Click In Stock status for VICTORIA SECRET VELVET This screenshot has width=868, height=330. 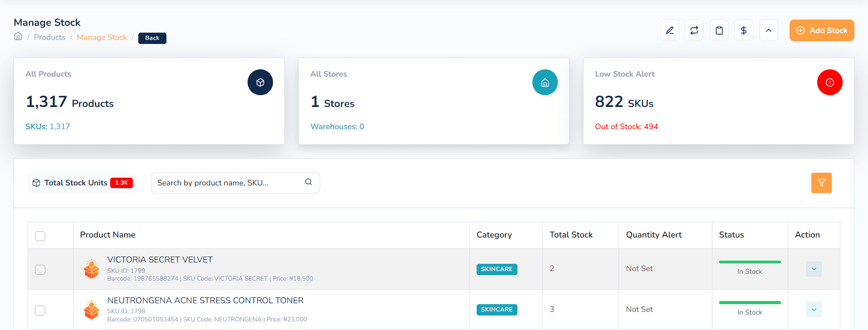pyautogui.click(x=750, y=272)
